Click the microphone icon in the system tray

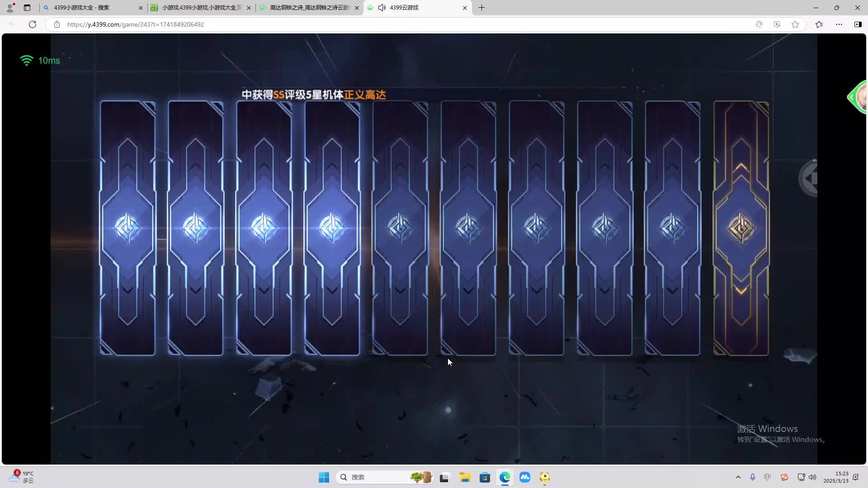pyautogui.click(x=753, y=477)
